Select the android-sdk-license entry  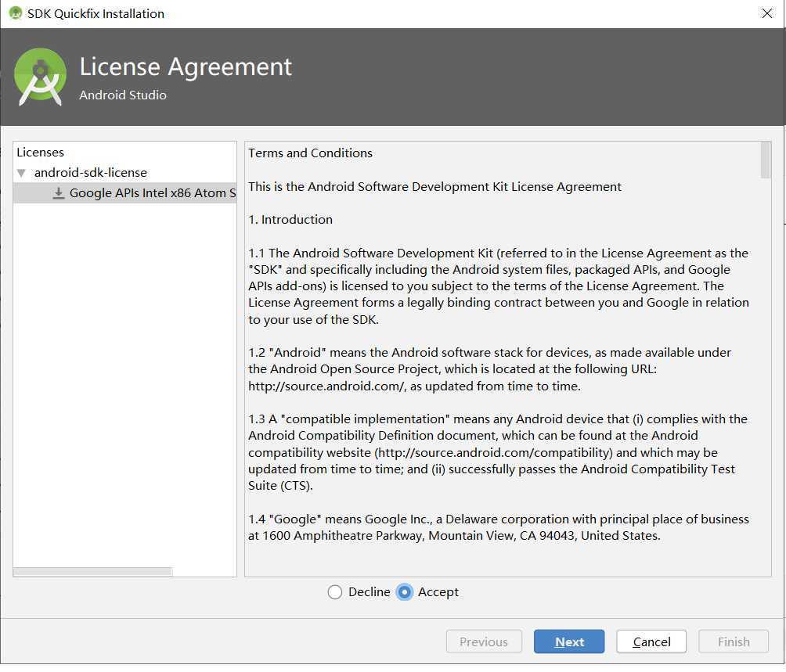pos(91,173)
